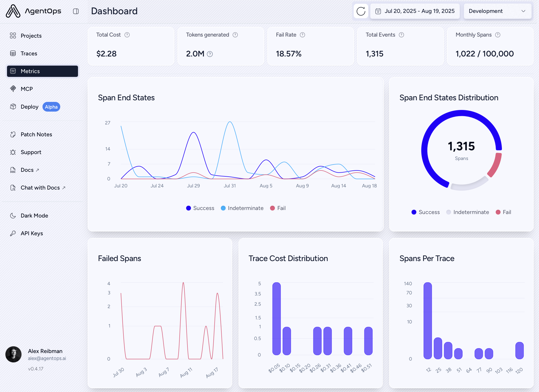The width and height of the screenshot is (539, 392).
Task: Open the MCP section
Action: 27,89
